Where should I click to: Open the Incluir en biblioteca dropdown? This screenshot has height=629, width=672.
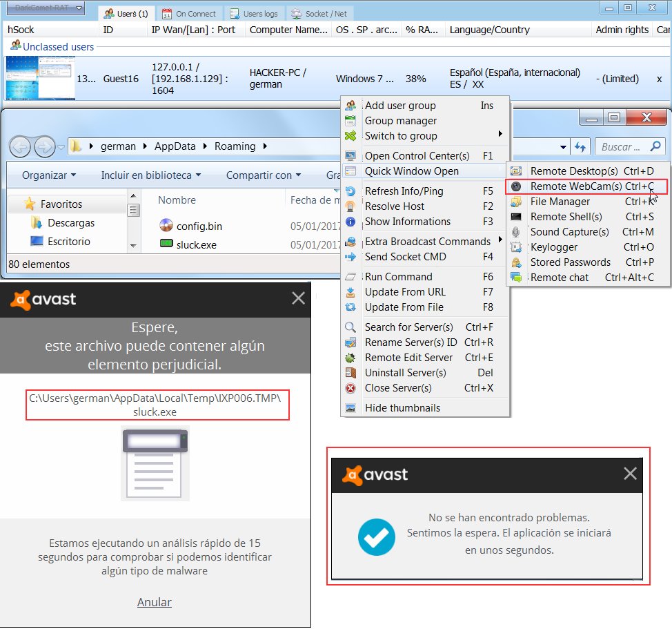pyautogui.click(x=151, y=175)
